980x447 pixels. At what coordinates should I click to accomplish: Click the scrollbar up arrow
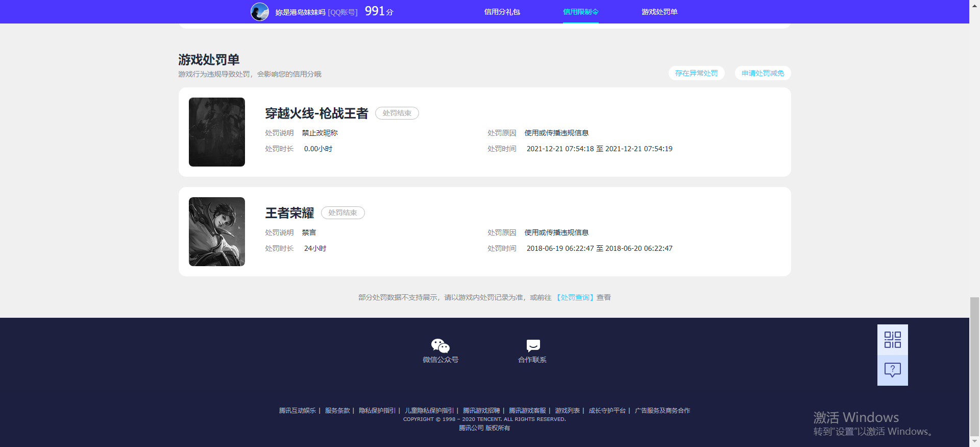click(x=974, y=5)
